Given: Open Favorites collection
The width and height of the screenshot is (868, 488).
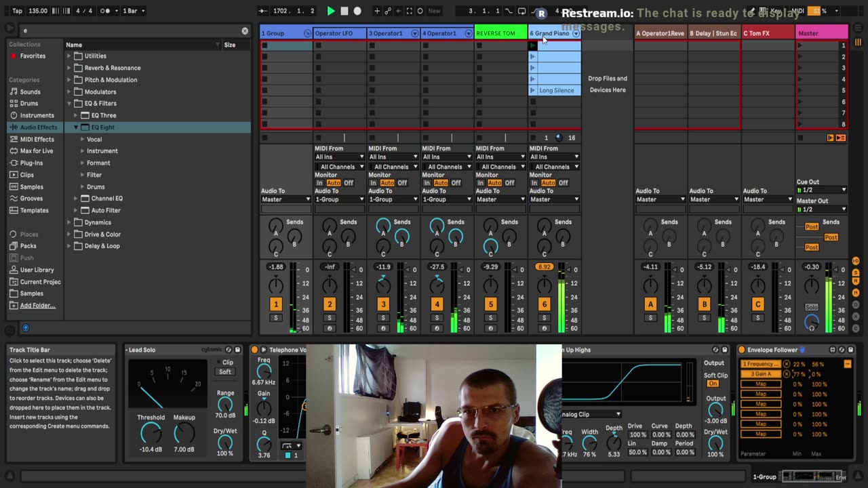Looking at the screenshot, I should pos(33,56).
